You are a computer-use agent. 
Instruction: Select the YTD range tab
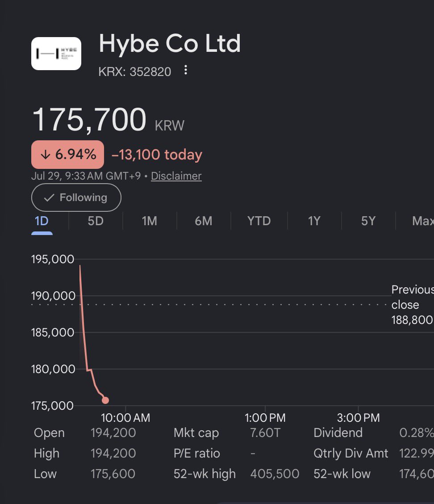click(x=259, y=221)
